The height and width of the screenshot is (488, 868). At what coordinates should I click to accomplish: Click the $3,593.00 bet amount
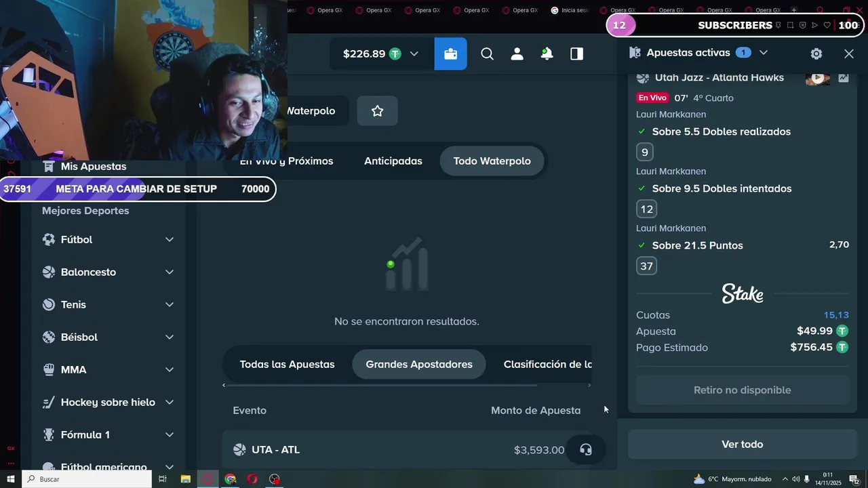click(x=539, y=449)
